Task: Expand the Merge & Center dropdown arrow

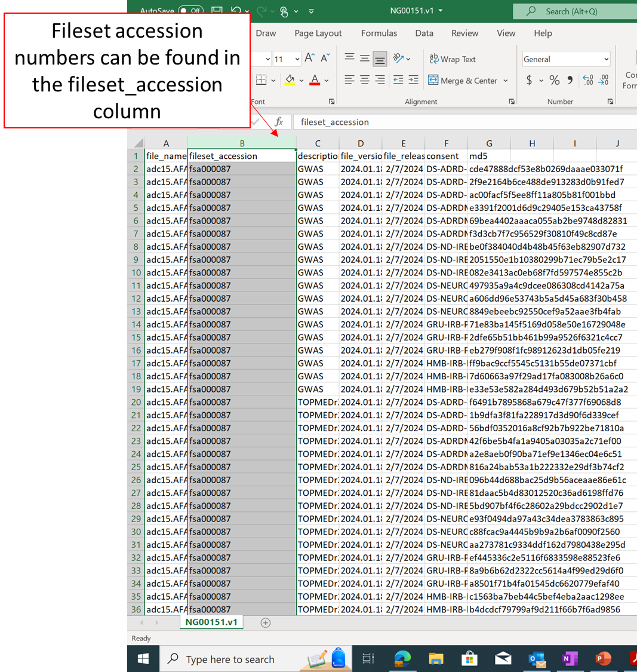Action: click(506, 81)
